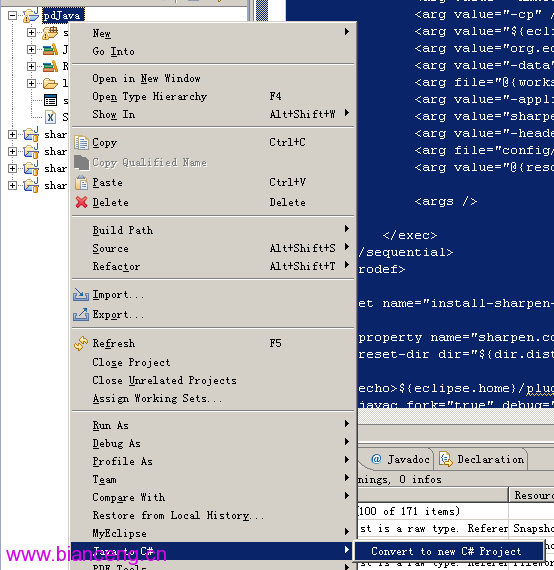Expand the fourth 'shar' project
This screenshot has height=570, width=554.
click(12, 185)
